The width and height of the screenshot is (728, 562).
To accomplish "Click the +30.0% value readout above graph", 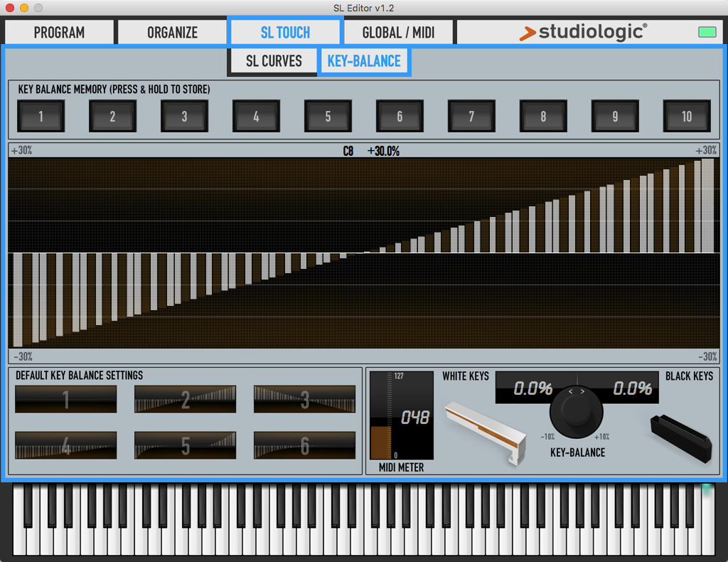I will tap(383, 151).
